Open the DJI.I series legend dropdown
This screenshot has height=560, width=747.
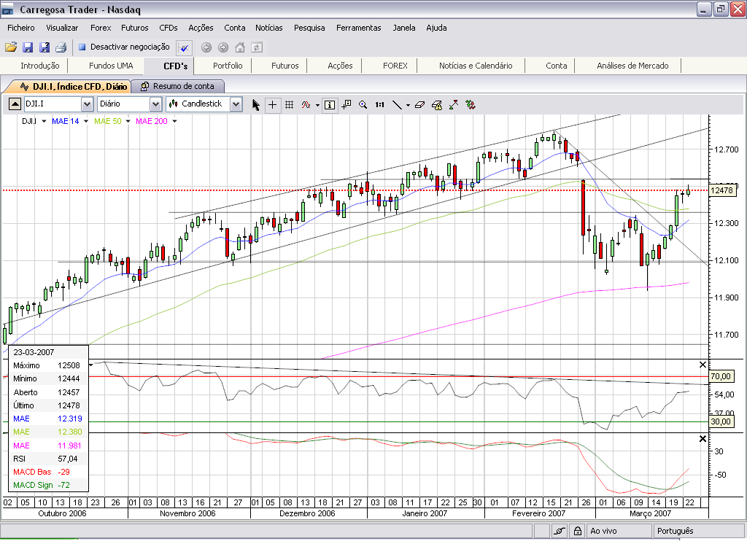click(x=44, y=122)
